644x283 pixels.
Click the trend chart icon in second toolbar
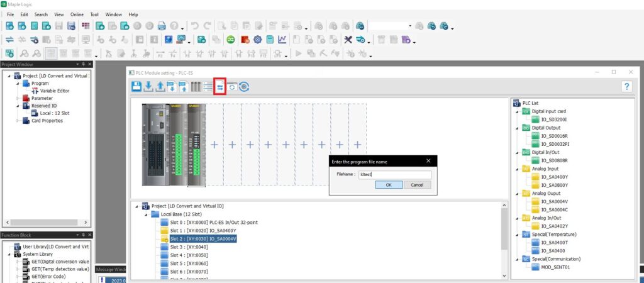(x=282, y=40)
